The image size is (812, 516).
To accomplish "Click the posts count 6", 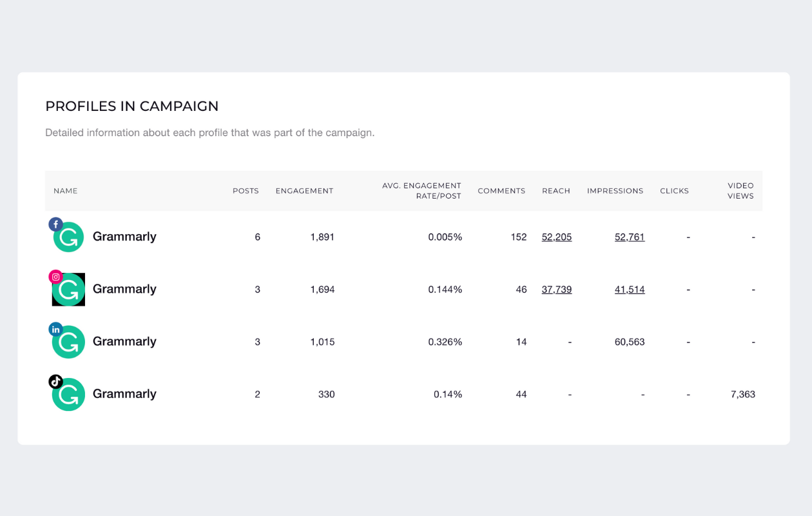I will tap(258, 237).
